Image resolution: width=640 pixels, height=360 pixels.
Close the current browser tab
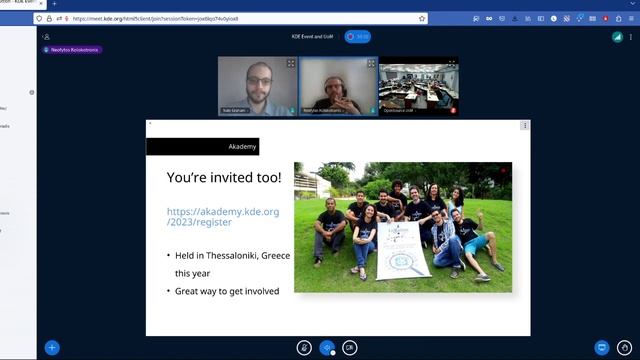(41, 3)
